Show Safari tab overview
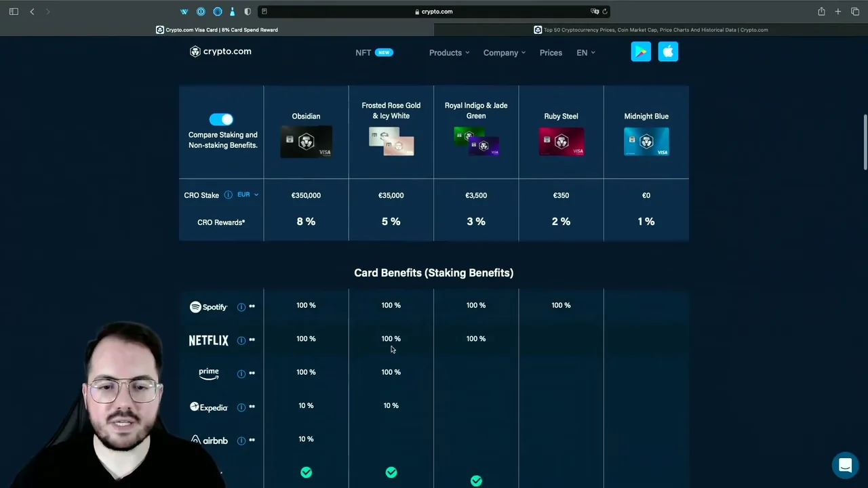This screenshot has height=488, width=868. pos(855,12)
